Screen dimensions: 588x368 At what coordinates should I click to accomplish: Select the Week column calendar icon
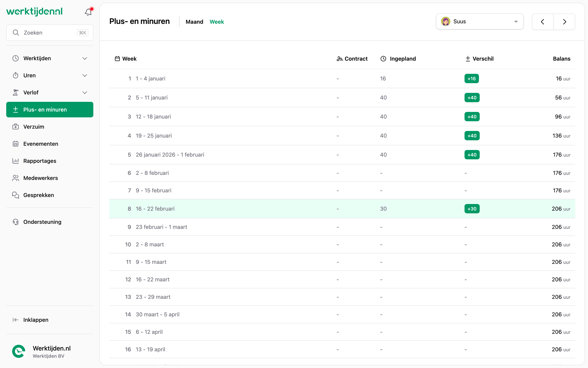(x=117, y=58)
